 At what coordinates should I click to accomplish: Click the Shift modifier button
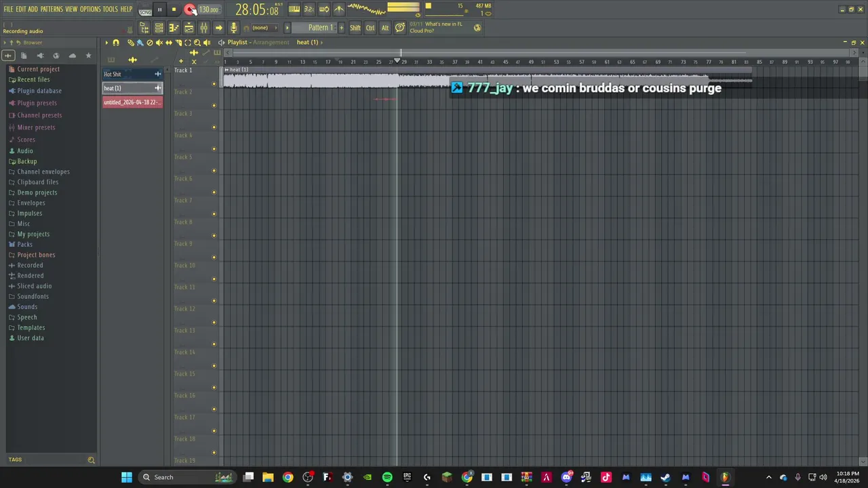[x=355, y=28]
